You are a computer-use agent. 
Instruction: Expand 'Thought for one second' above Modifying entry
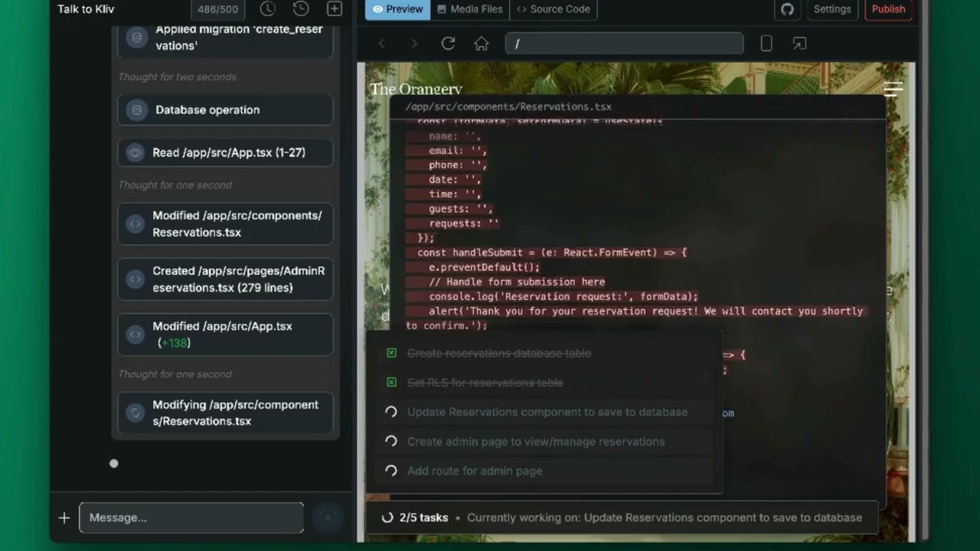coord(175,374)
